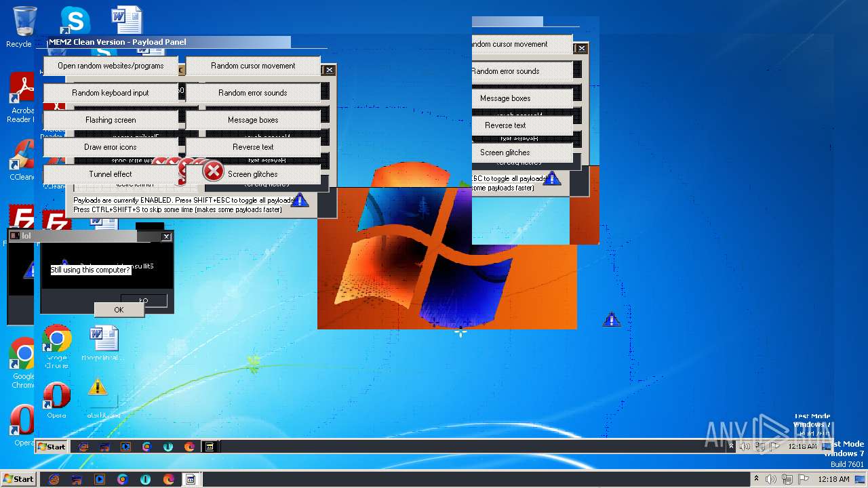This screenshot has height=488, width=868.
Task: Open Media Player from outer taskbar
Action: point(100,479)
